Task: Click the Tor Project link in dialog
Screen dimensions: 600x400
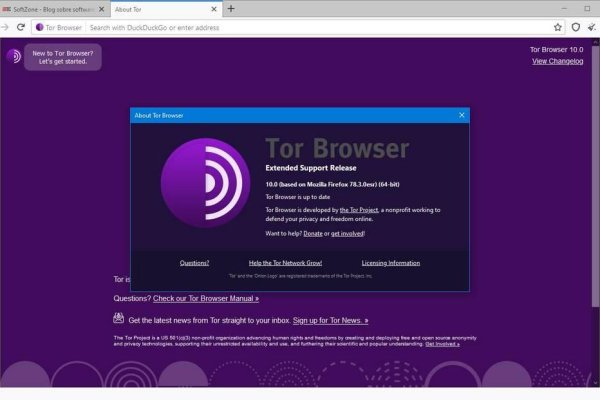Action: tap(357, 209)
